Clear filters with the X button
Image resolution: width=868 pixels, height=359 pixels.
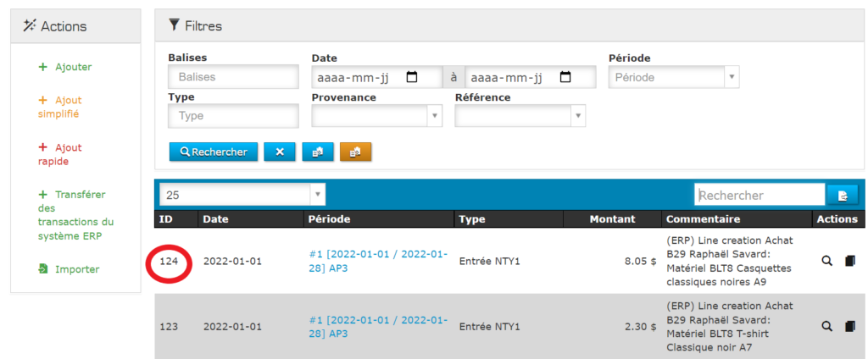tap(280, 152)
